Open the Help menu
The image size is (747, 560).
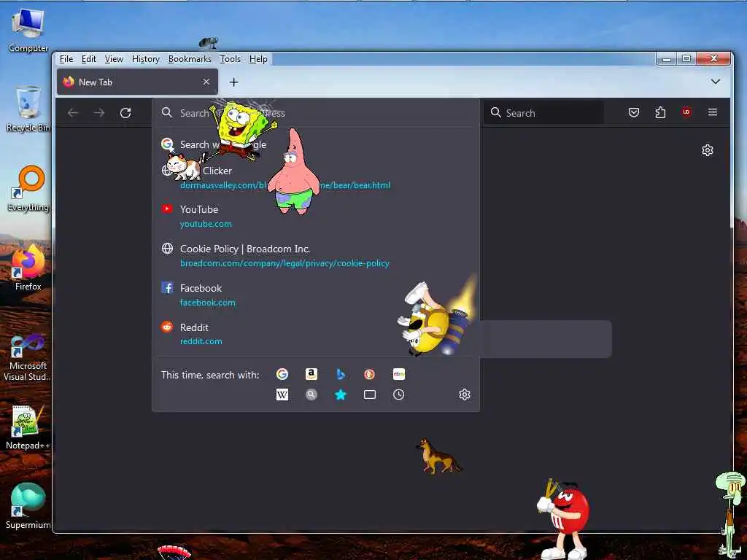pyautogui.click(x=258, y=59)
